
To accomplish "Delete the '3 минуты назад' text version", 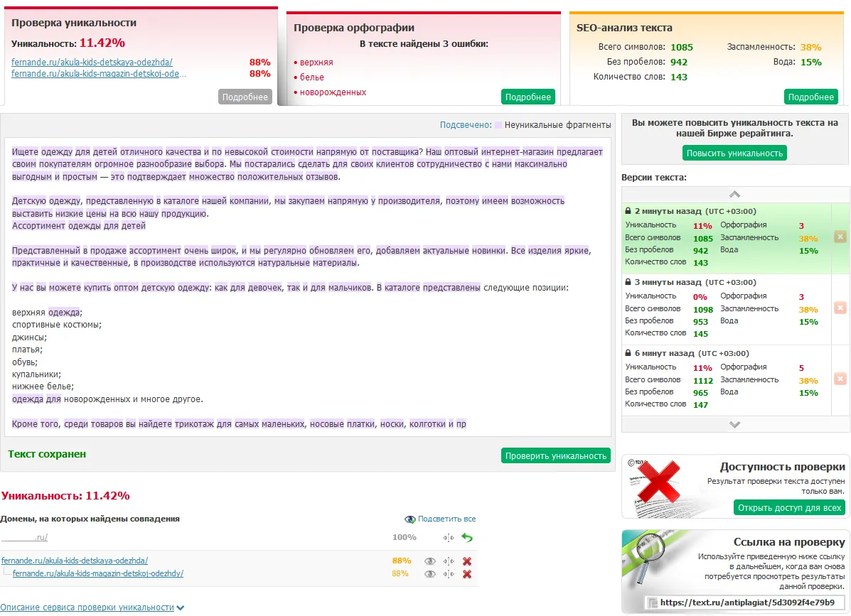I will coord(840,308).
